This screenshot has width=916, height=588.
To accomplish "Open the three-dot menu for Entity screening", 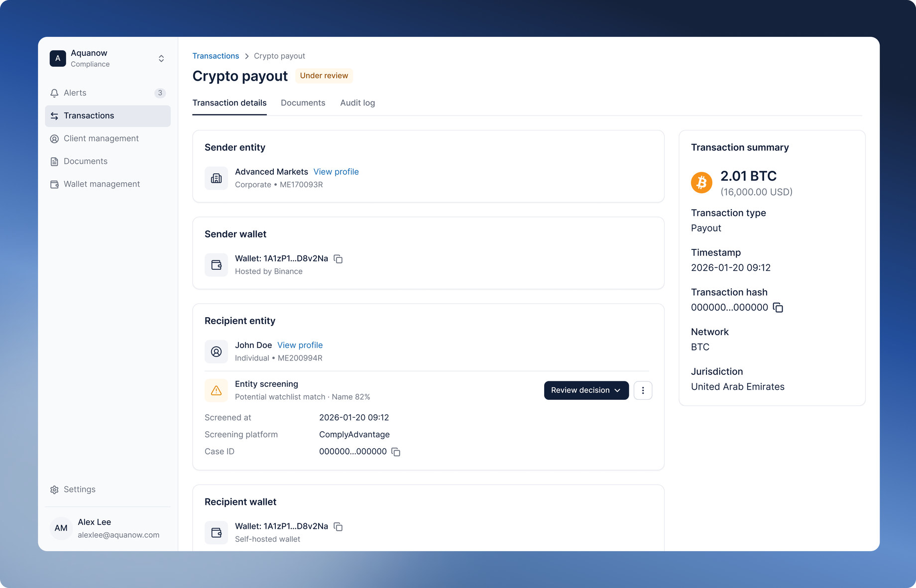I will point(643,390).
